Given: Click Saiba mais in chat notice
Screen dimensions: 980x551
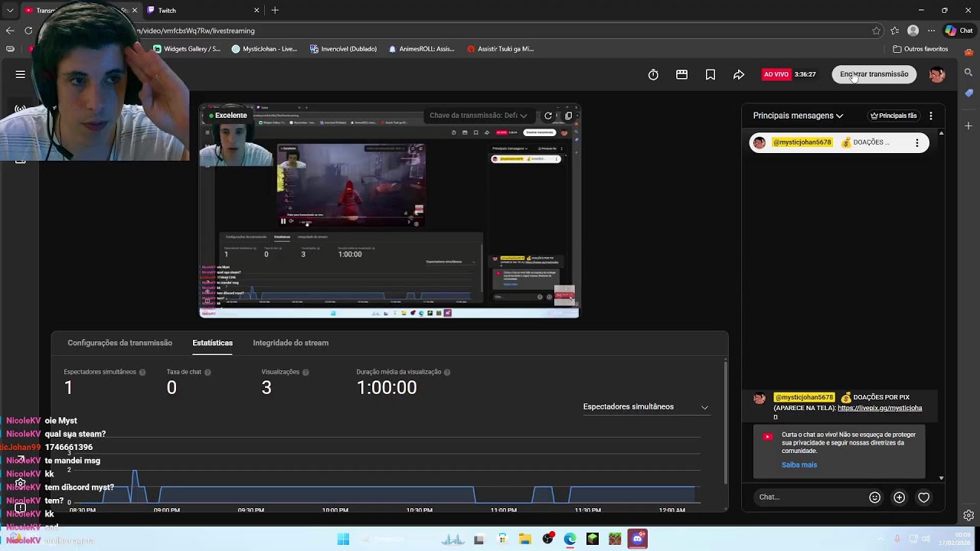Looking at the screenshot, I should pyautogui.click(x=799, y=465).
